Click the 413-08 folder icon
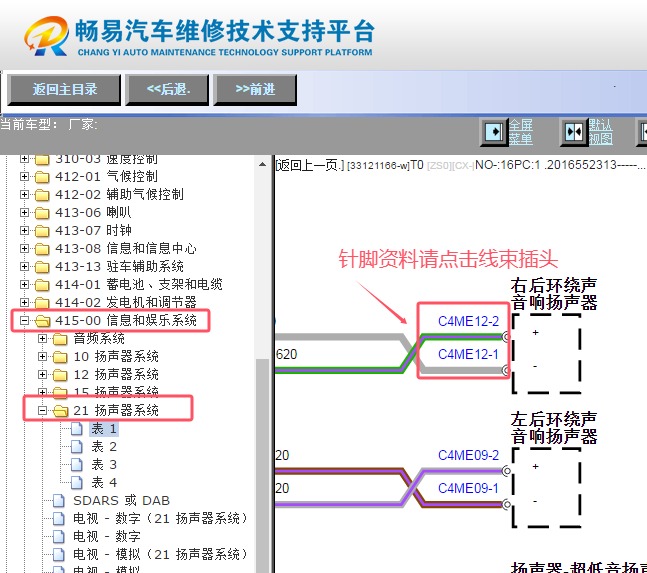This screenshot has width=647, height=573. (42, 249)
